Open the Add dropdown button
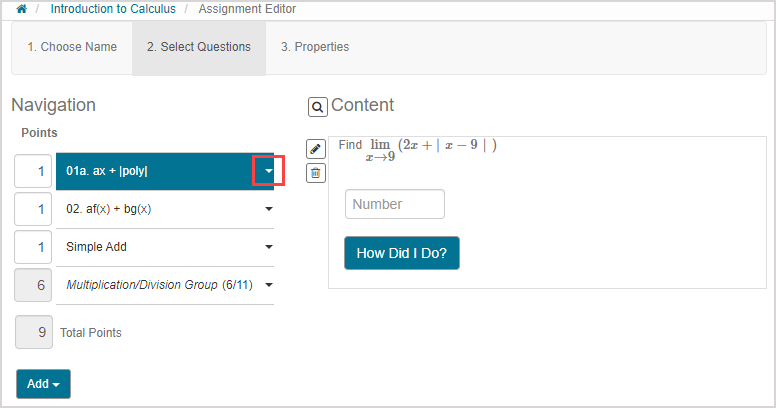This screenshot has width=776, height=408. pos(43,384)
